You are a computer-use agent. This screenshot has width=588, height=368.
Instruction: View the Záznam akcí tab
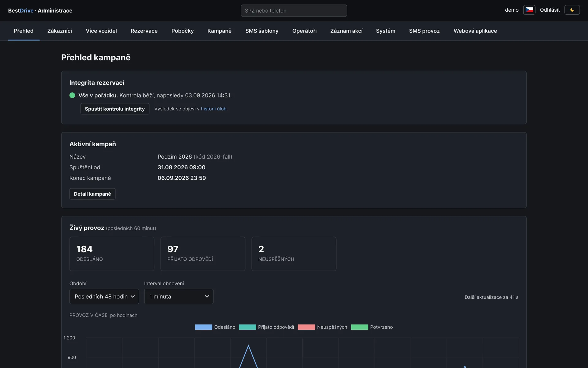346,31
